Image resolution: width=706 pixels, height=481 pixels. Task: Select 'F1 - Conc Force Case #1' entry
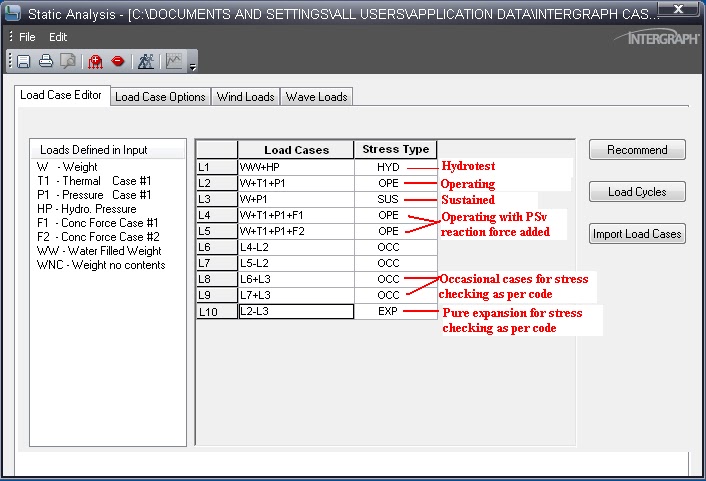pos(98,222)
